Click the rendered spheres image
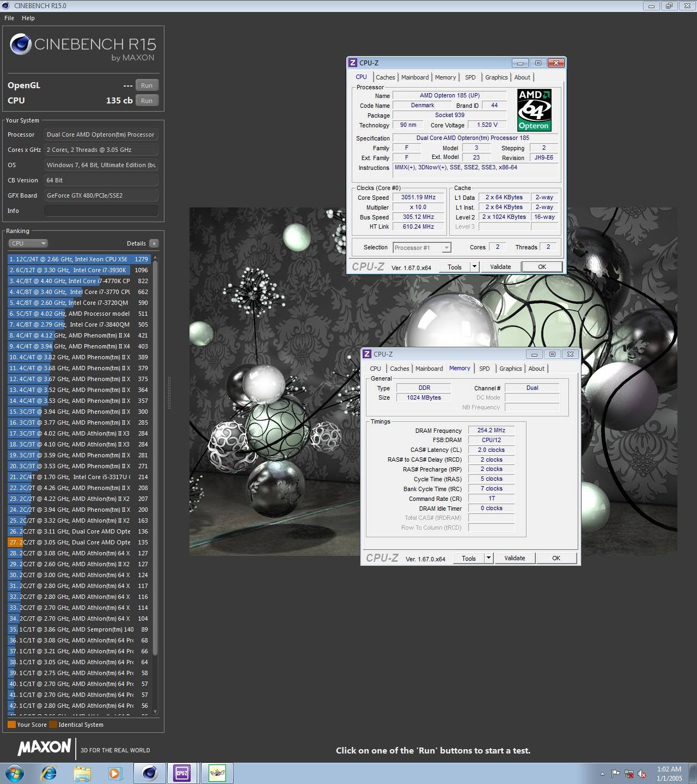697x784 pixels. point(433,381)
